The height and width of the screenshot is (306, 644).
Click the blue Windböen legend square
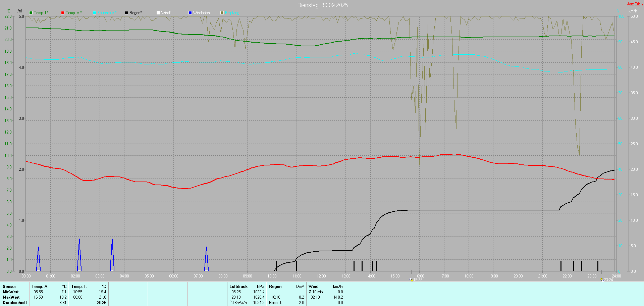click(x=190, y=13)
